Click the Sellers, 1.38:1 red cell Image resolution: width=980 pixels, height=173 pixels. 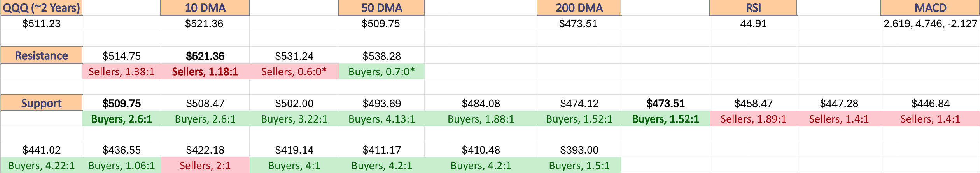tap(121, 71)
